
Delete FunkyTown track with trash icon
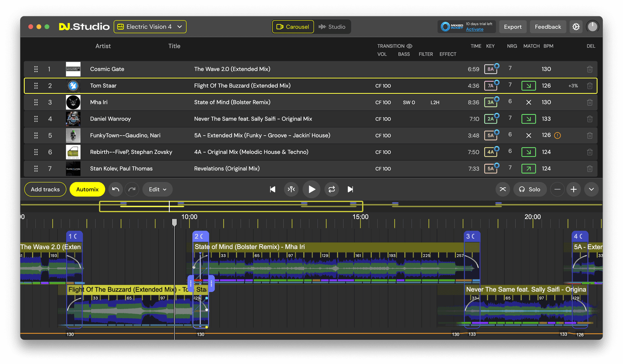pyautogui.click(x=589, y=135)
